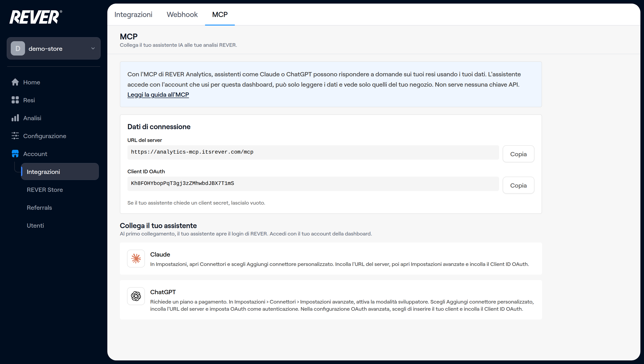Click the Home house icon
644x364 pixels.
(15, 82)
